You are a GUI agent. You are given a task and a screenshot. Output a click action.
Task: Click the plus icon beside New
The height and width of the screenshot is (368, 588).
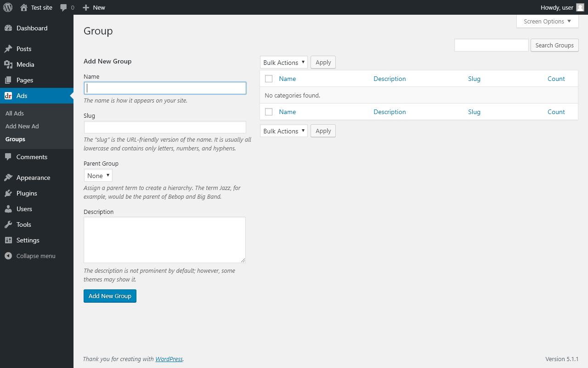[86, 7]
